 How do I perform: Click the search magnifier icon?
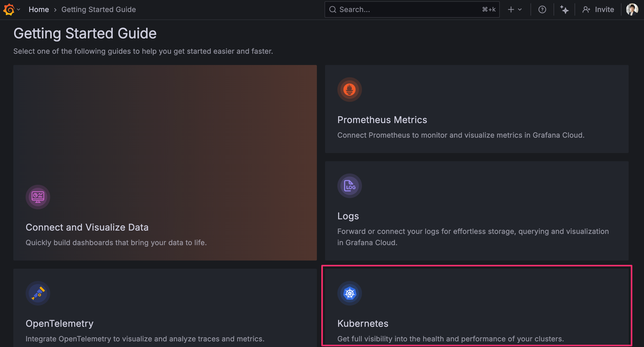[x=333, y=9]
